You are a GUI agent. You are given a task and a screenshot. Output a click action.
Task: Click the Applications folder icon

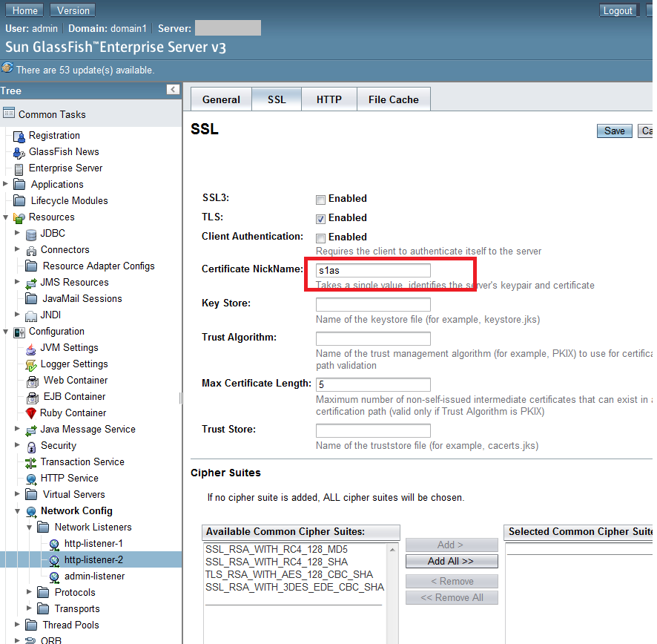click(19, 184)
